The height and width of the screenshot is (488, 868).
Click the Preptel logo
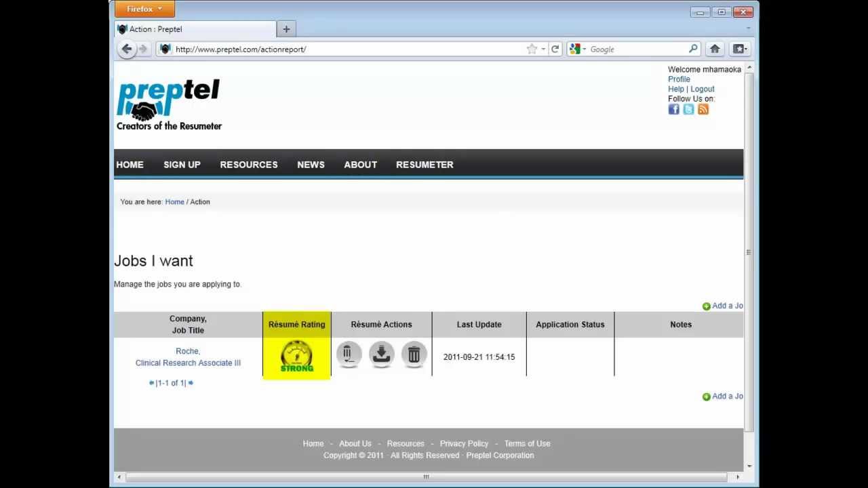click(x=169, y=104)
